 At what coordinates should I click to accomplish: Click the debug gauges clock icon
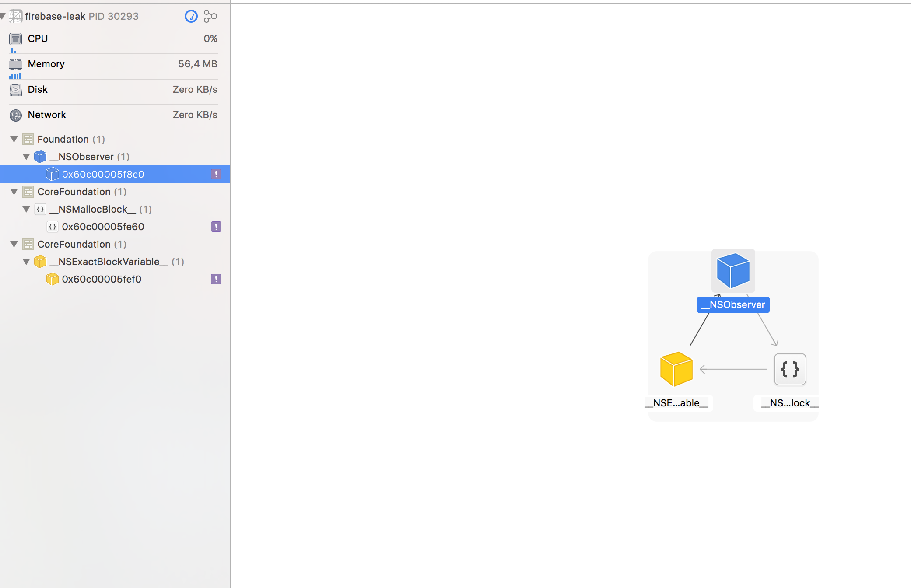click(191, 16)
